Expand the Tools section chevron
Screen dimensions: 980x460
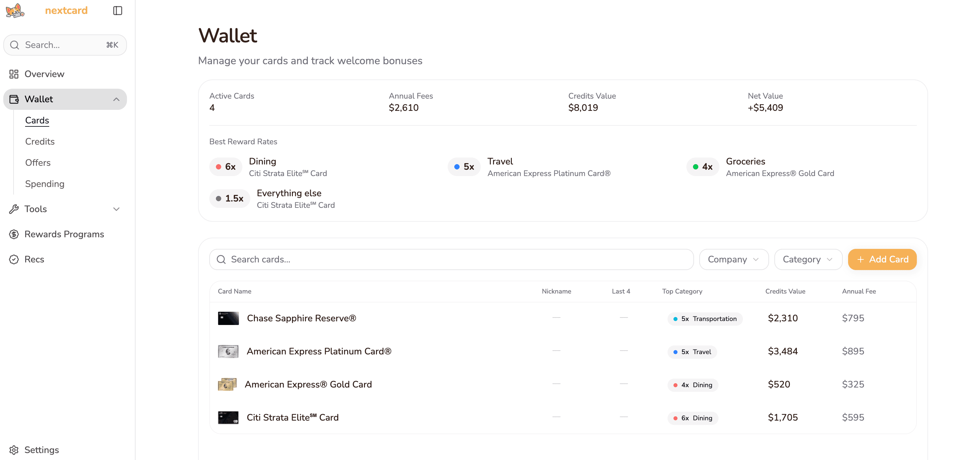[x=116, y=209]
